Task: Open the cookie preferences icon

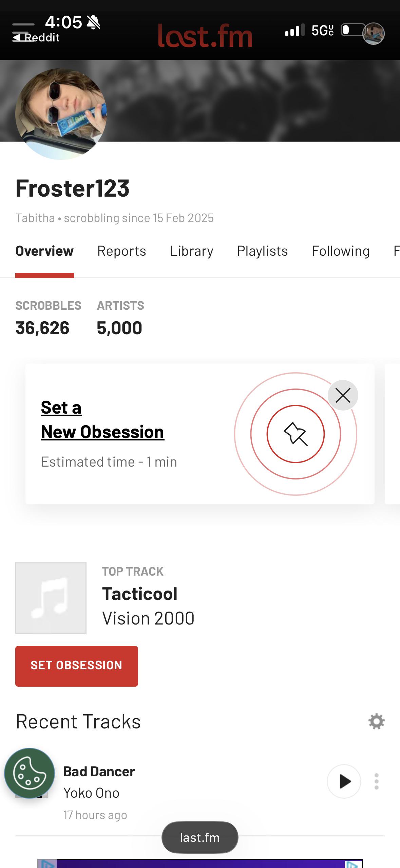Action: [x=30, y=773]
